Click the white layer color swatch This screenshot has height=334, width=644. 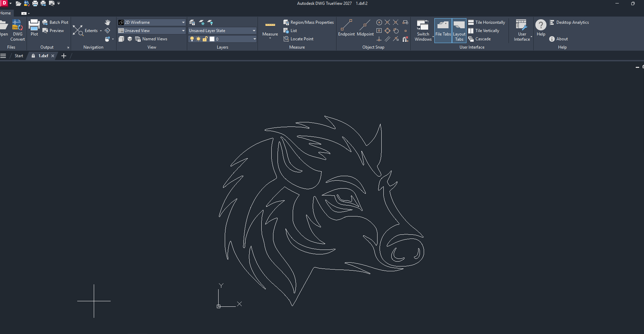coord(212,39)
